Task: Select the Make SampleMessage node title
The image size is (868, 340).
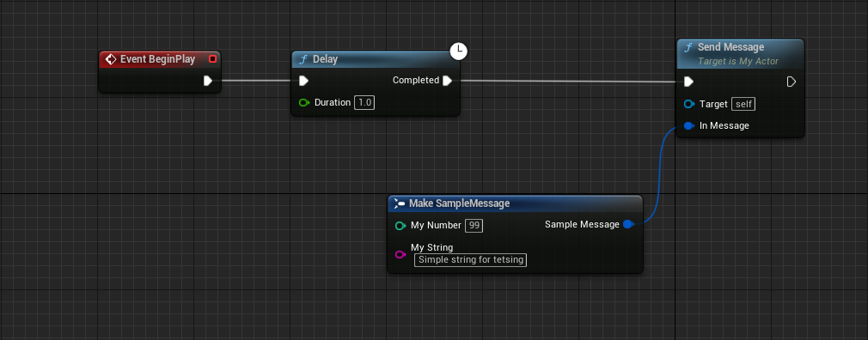Action: (460, 203)
